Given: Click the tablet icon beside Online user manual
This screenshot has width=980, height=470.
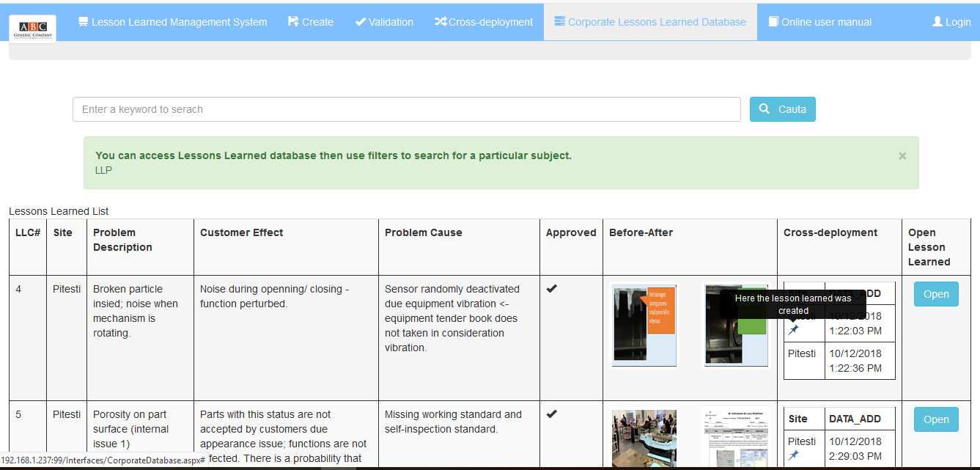Looking at the screenshot, I should (773, 21).
